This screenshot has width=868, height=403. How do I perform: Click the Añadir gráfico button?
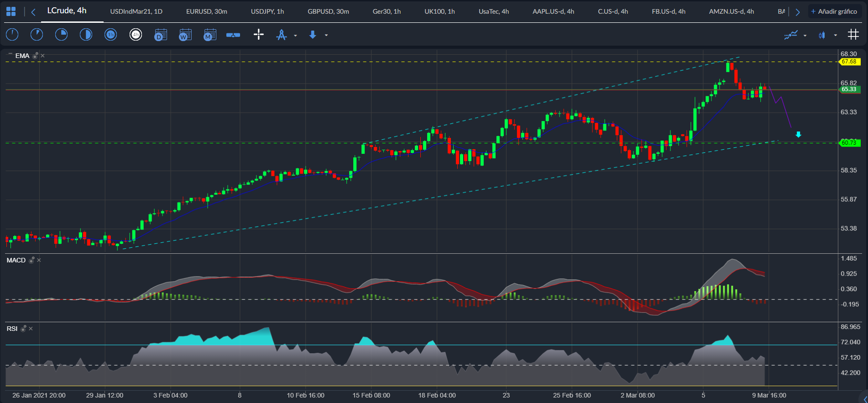point(834,11)
